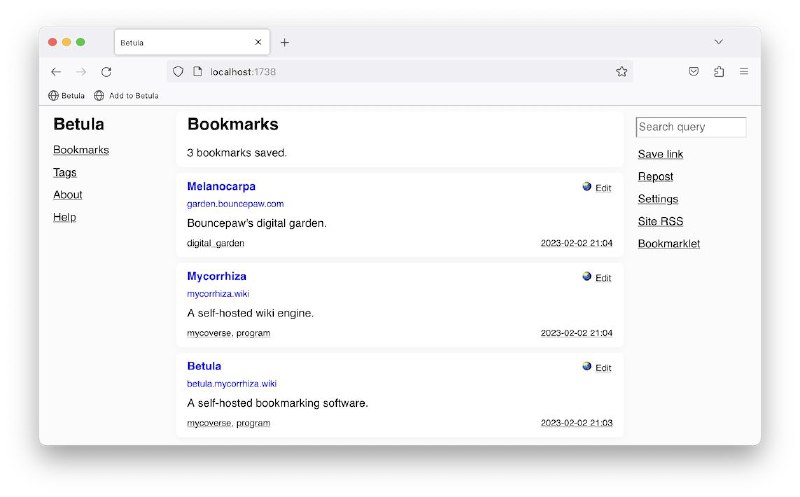Open Site RSS link

click(660, 221)
